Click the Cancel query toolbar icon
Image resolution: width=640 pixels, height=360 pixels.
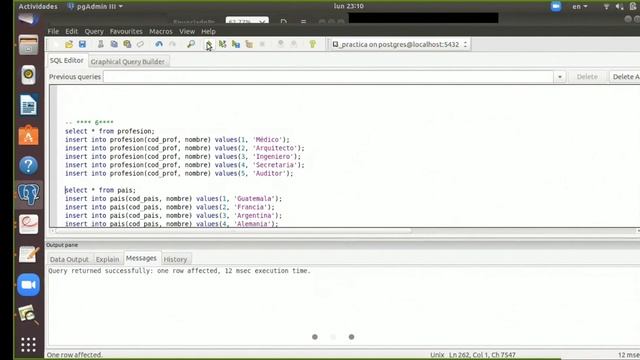point(262,44)
